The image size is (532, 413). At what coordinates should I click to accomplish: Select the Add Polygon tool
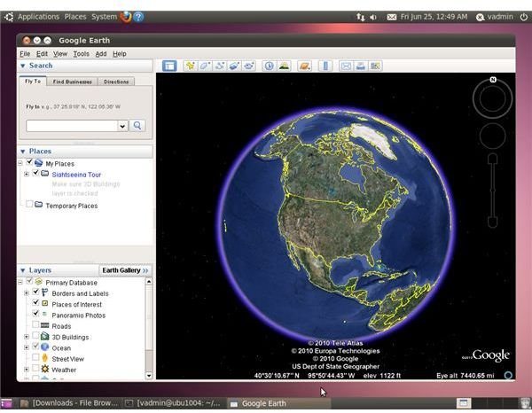(x=205, y=66)
